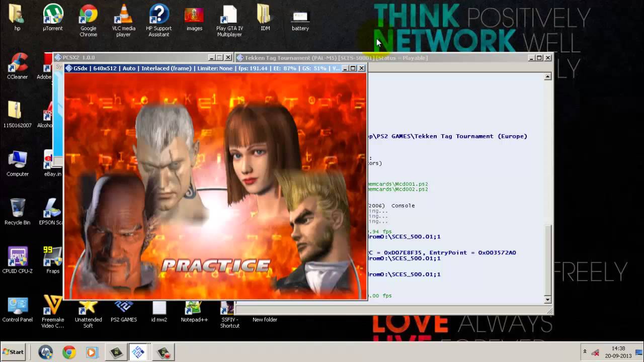The height and width of the screenshot is (362, 644).
Task: Launch Freemake Video Converter shortcut
Action: point(53,312)
